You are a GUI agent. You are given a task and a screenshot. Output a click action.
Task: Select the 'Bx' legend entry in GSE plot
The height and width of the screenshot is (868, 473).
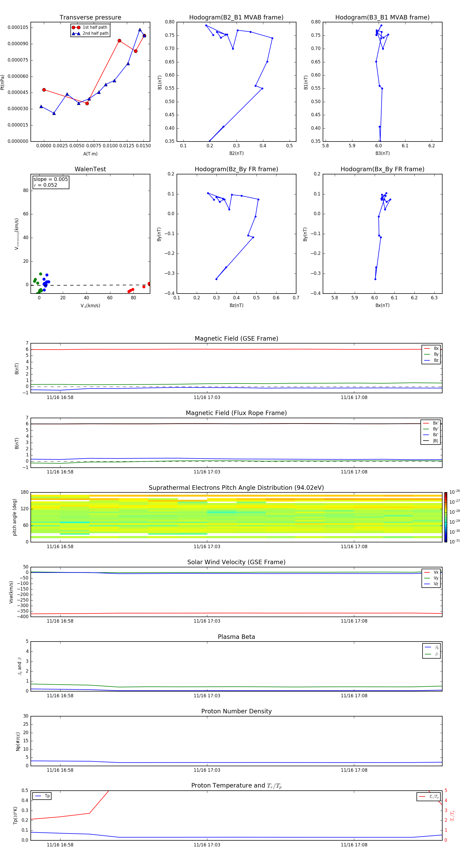pos(431,349)
